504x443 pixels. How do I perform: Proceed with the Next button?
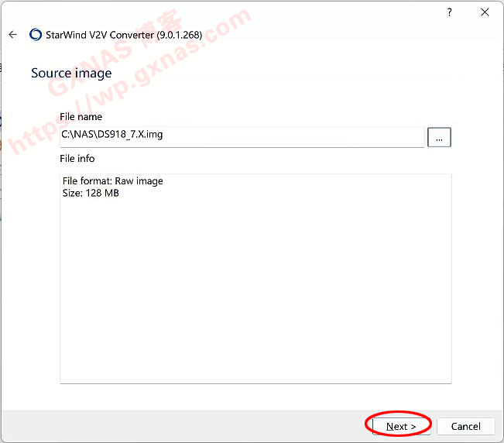[401, 426]
